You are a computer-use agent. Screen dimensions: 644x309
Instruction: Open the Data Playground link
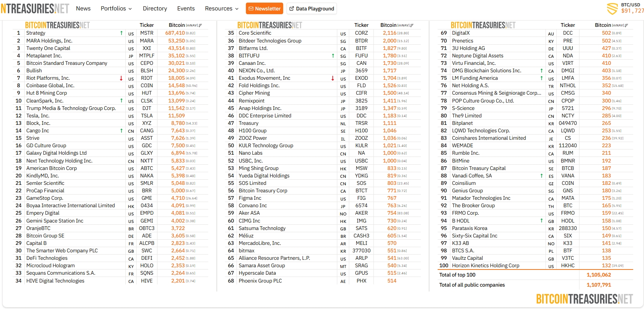coord(312,9)
